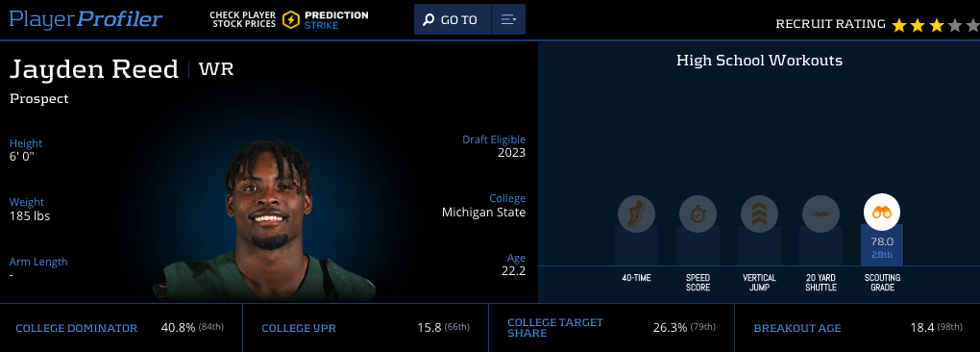Select the Breakout Age metric
Image resolution: width=980 pixels, height=352 pixels.
[x=857, y=328]
